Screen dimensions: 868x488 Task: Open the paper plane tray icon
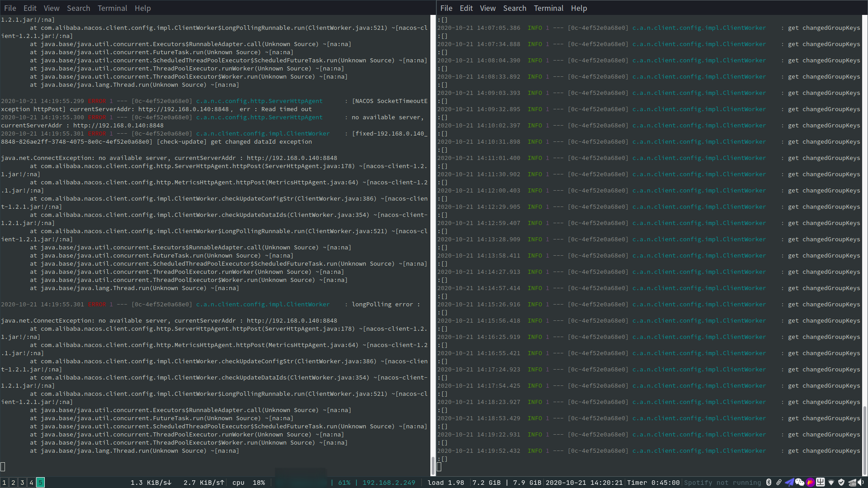pyautogui.click(x=789, y=482)
